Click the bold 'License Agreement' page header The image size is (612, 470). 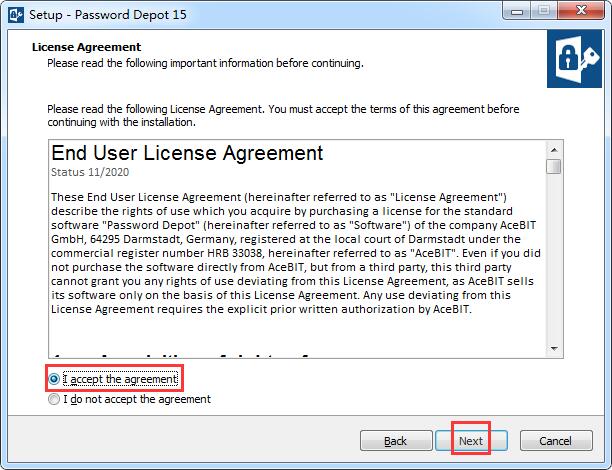(x=87, y=47)
